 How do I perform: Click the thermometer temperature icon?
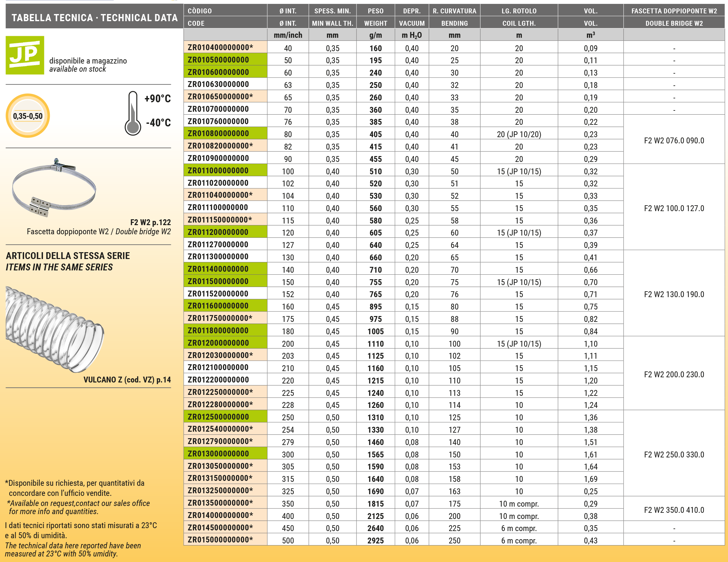[133, 113]
